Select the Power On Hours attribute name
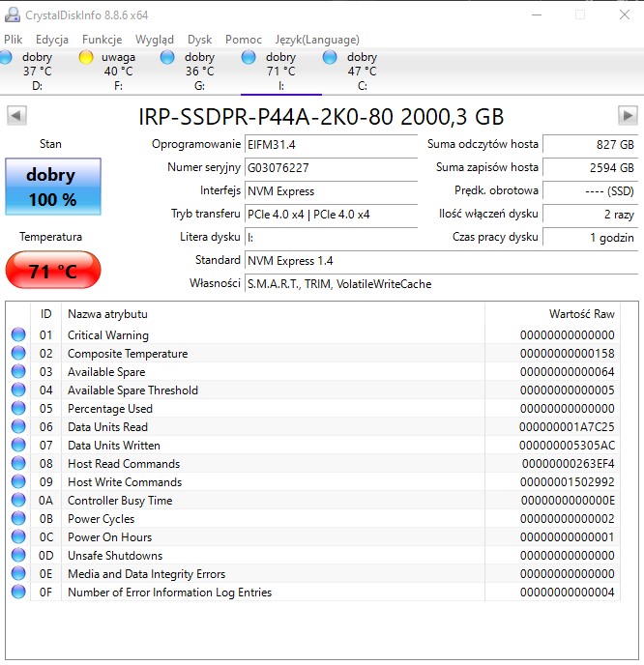This screenshot has width=644, height=665. point(109,536)
